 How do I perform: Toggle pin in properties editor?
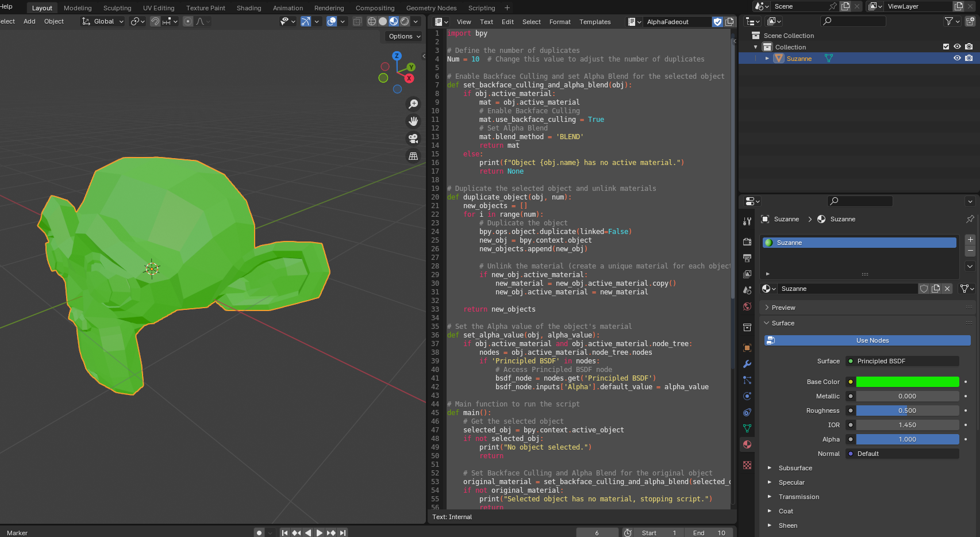970,219
